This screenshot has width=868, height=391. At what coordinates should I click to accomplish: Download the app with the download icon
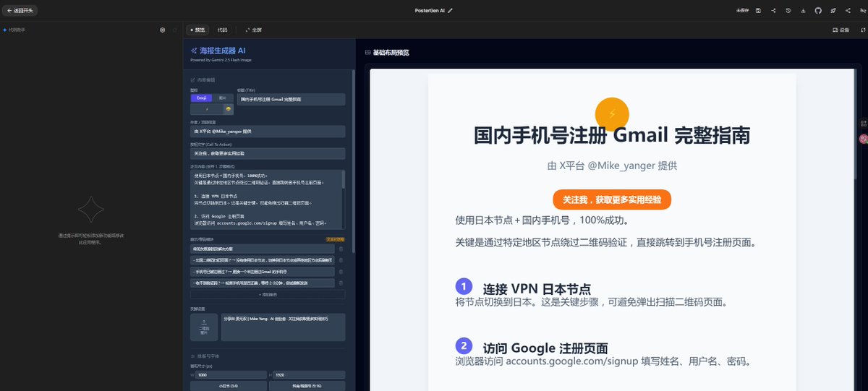(x=803, y=11)
